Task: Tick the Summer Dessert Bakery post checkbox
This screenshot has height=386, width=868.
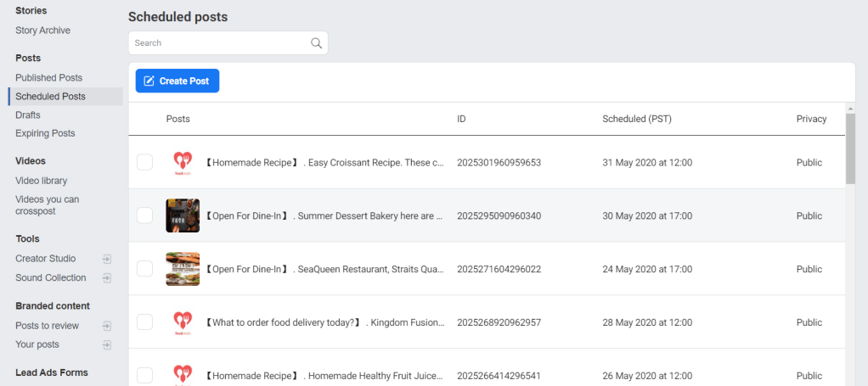Action: point(144,215)
